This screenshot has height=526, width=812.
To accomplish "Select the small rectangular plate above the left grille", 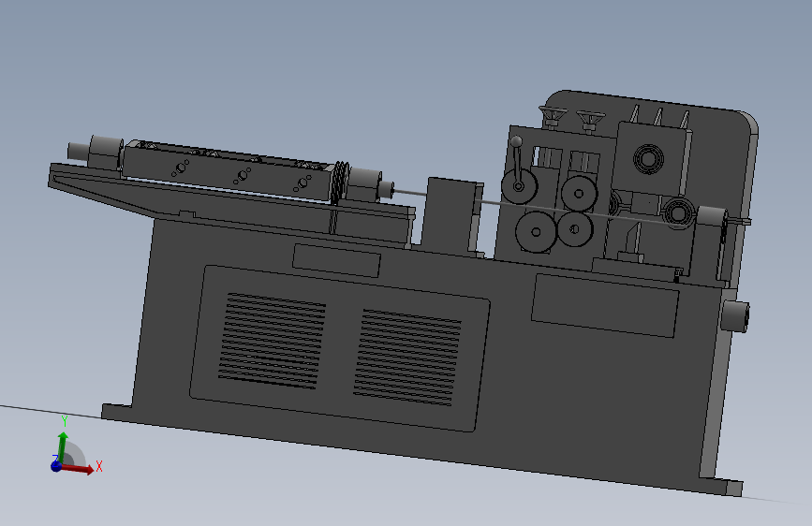I will coord(336,260).
